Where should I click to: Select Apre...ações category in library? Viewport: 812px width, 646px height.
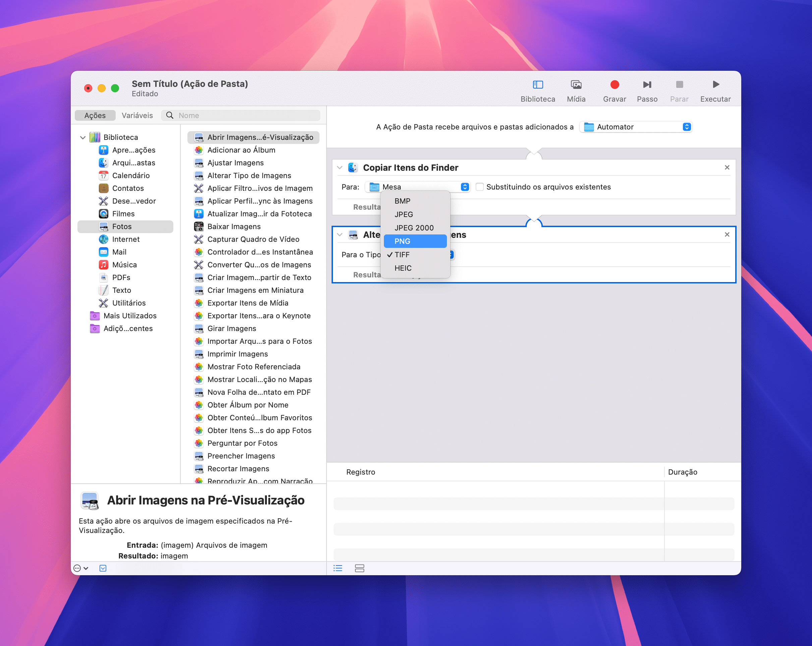tap(125, 150)
